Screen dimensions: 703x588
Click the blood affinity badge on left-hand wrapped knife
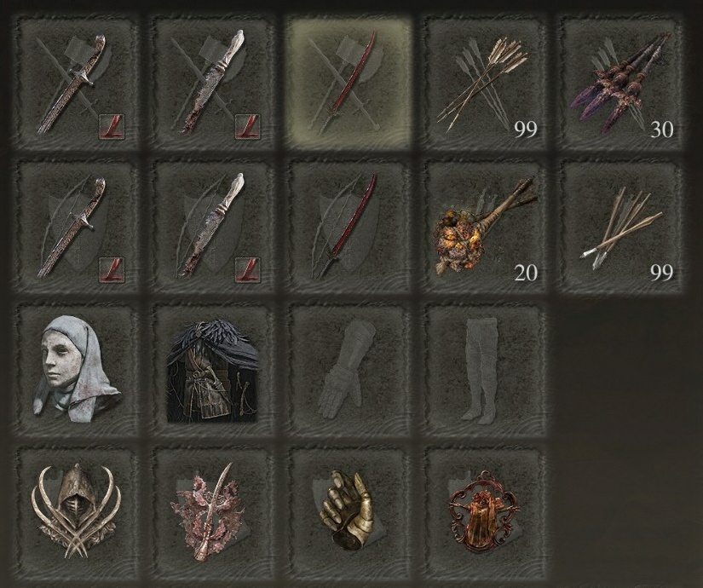pyautogui.click(x=249, y=269)
